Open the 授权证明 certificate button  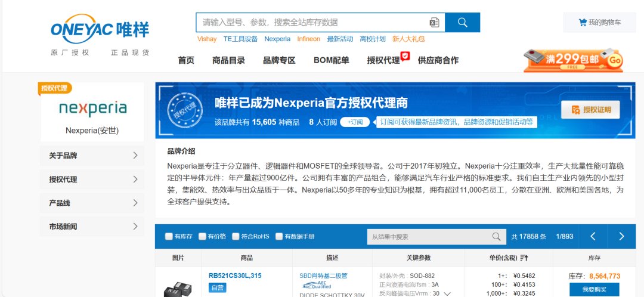click(590, 110)
